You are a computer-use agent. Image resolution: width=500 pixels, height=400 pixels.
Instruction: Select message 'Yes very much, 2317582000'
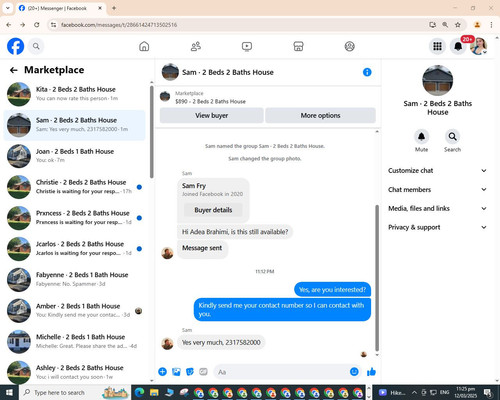tap(221, 342)
